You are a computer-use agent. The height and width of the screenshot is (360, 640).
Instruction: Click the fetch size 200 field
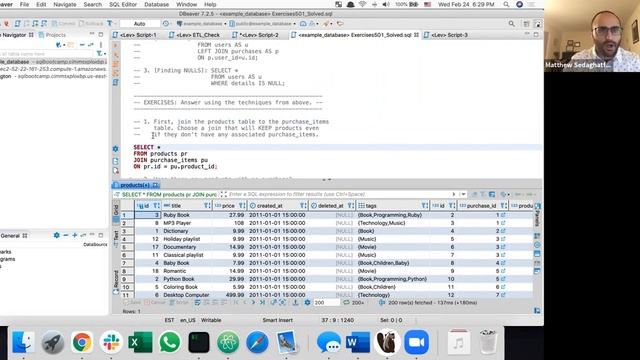326,303
